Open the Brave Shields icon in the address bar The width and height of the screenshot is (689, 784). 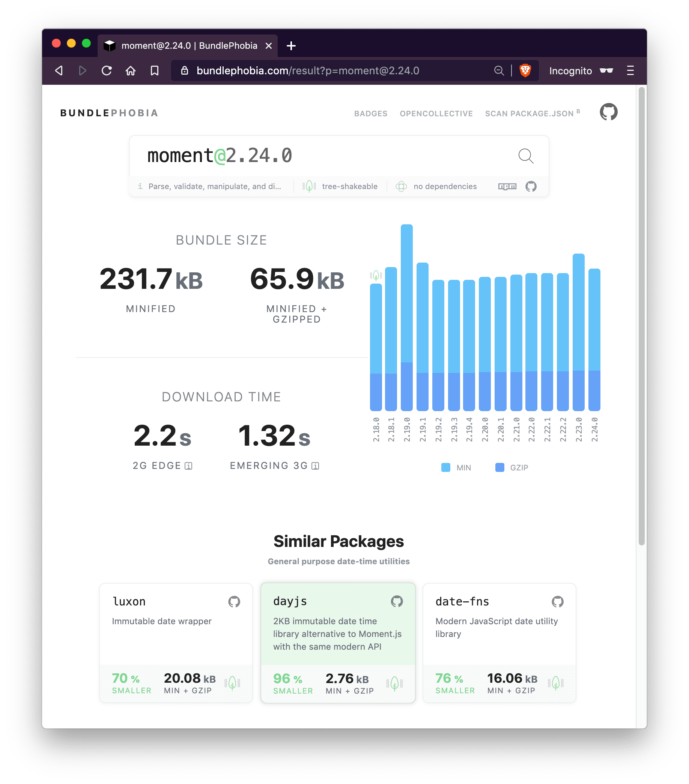(x=526, y=70)
